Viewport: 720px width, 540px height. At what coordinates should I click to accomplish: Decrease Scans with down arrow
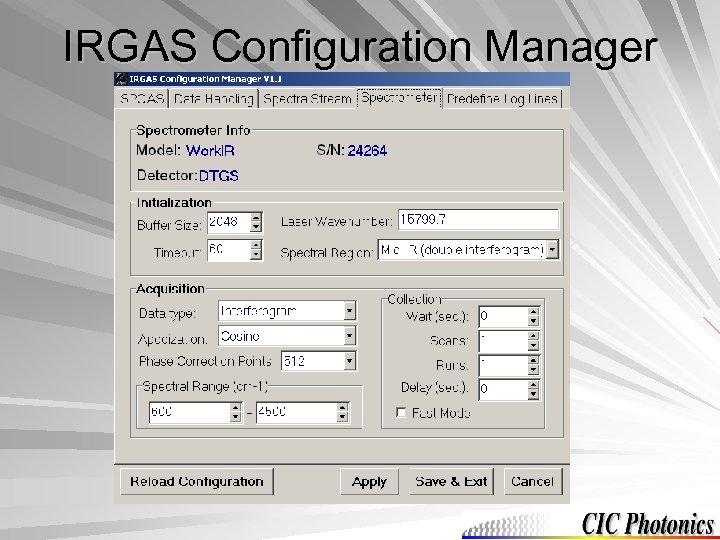coord(533,346)
